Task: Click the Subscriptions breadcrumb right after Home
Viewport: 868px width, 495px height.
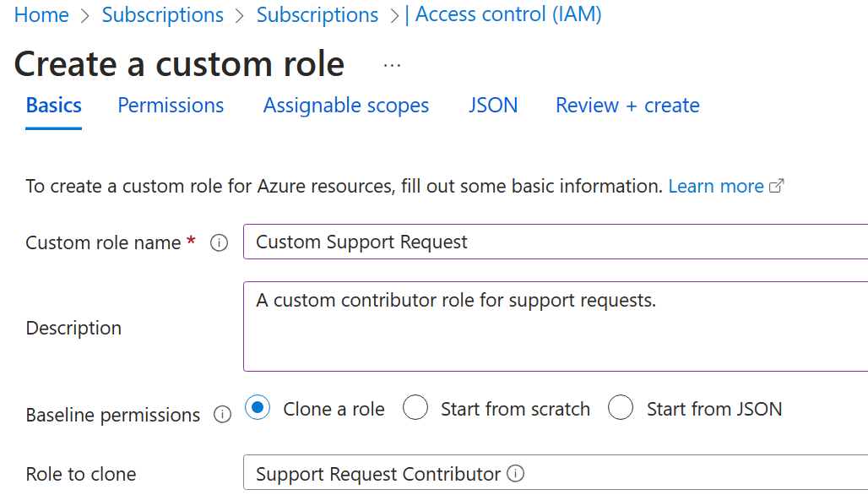Action: point(163,15)
